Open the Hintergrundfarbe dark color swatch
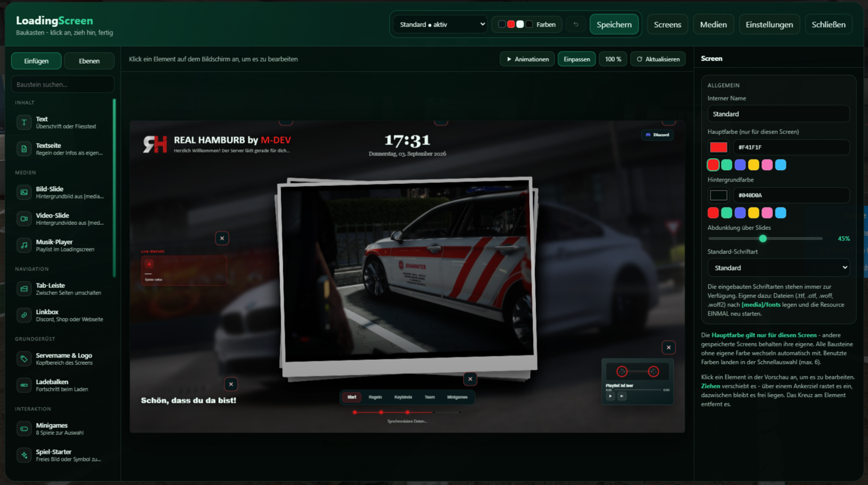This screenshot has height=485, width=868. (718, 195)
